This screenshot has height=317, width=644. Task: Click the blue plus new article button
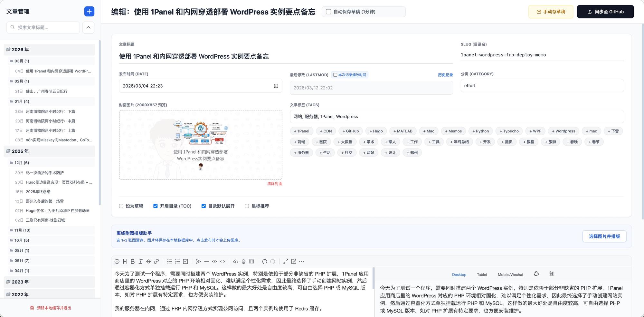89,12
